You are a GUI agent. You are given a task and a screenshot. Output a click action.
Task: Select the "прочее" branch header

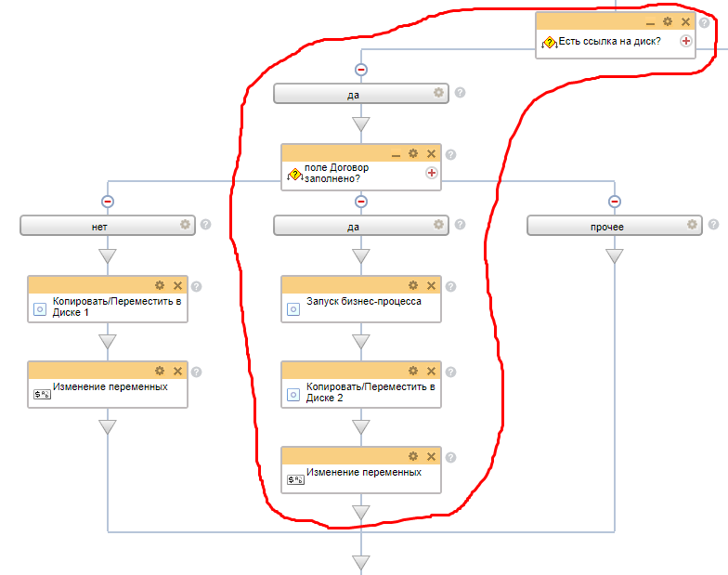point(604,225)
